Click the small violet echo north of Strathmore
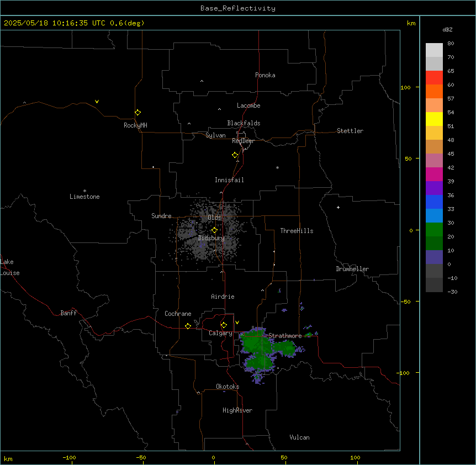This screenshot has width=476, height=465. (284, 310)
